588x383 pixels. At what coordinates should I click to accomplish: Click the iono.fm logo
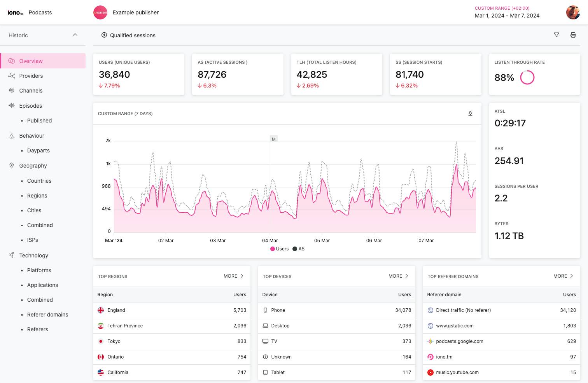tap(16, 12)
